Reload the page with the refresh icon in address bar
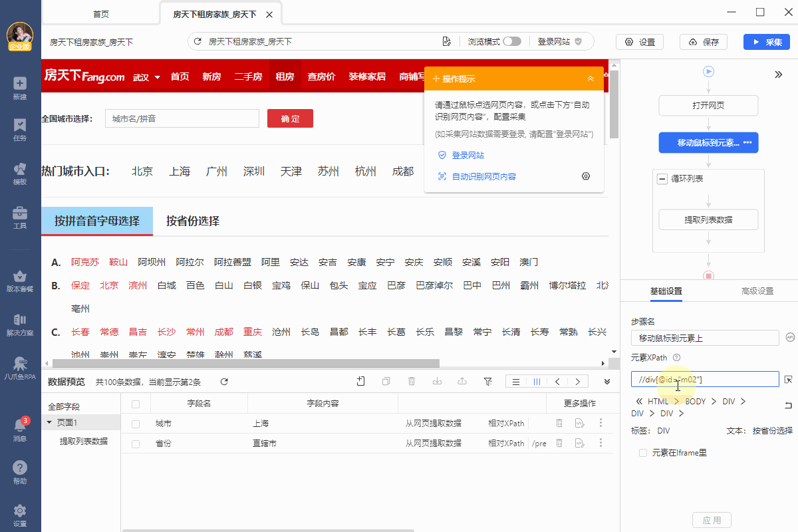Viewport: 798px width, 532px height. pos(198,42)
